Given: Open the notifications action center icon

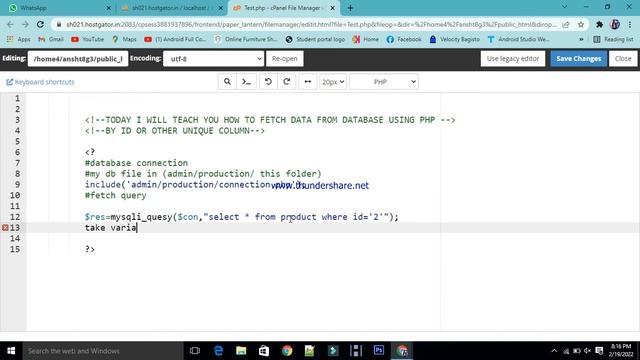Looking at the screenshot, I should tap(599, 351).
